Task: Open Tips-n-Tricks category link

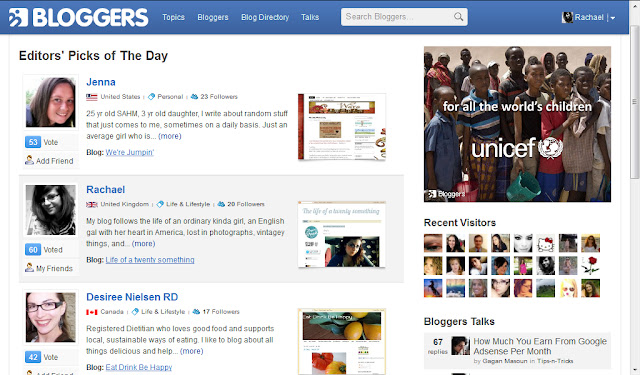Action: (555, 361)
